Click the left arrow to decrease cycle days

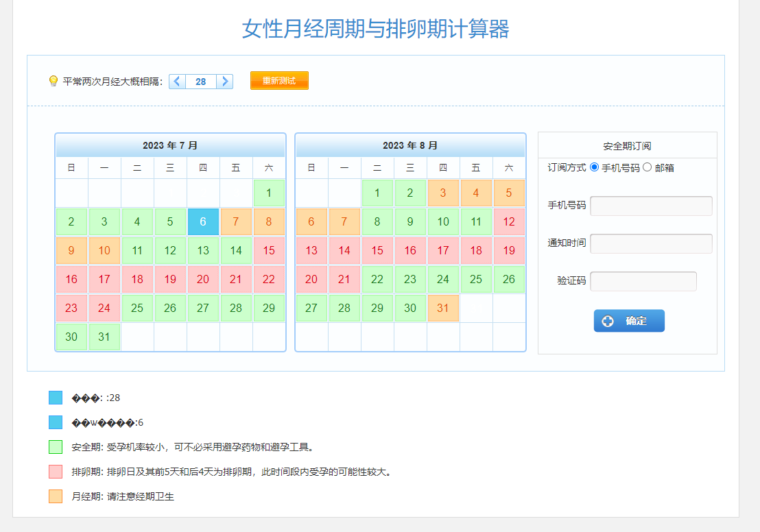[x=176, y=81]
